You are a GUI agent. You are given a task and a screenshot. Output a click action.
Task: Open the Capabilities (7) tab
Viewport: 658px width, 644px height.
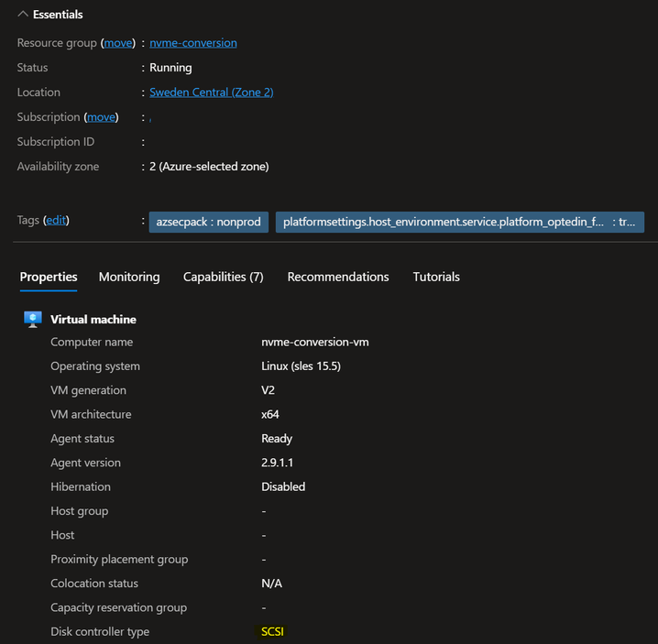point(223,277)
